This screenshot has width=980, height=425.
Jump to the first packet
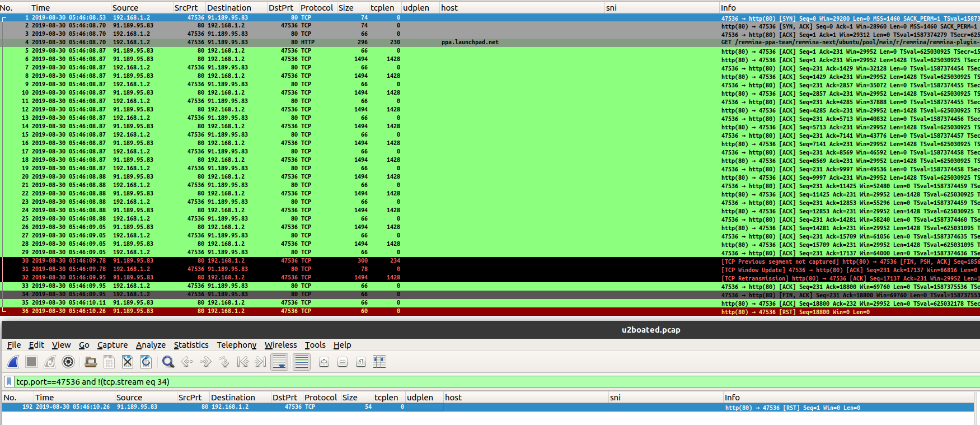(x=242, y=362)
